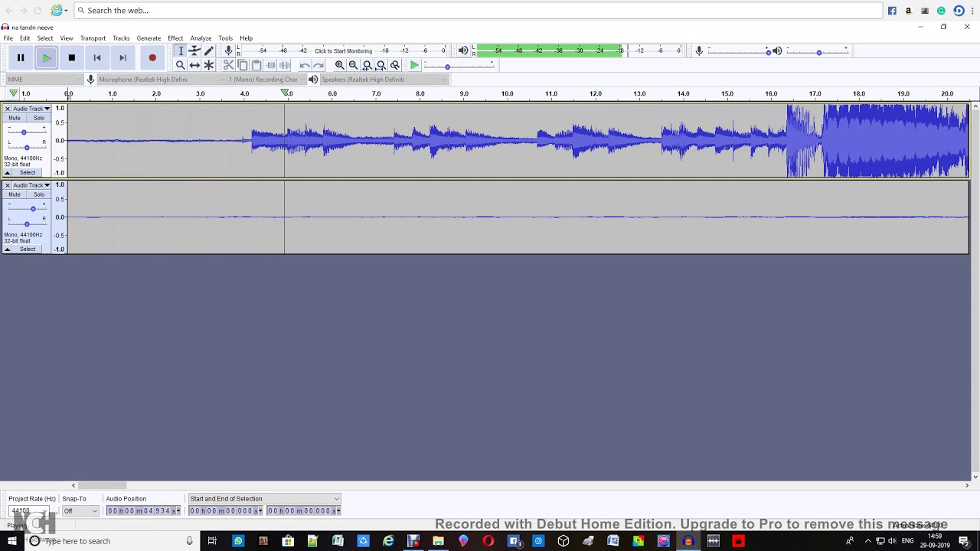Select the Zoom magnifier tool
Viewport: 980px width, 551px height.
(x=181, y=65)
